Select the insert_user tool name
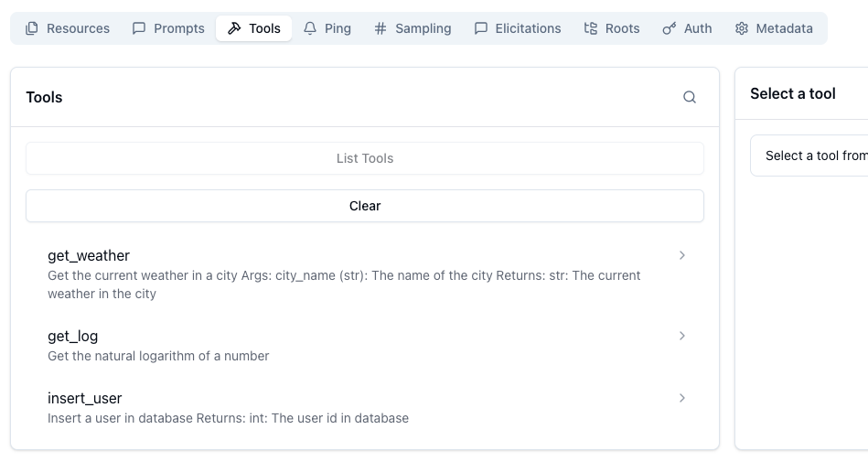Image resolution: width=868 pixels, height=472 pixels. 85,399
